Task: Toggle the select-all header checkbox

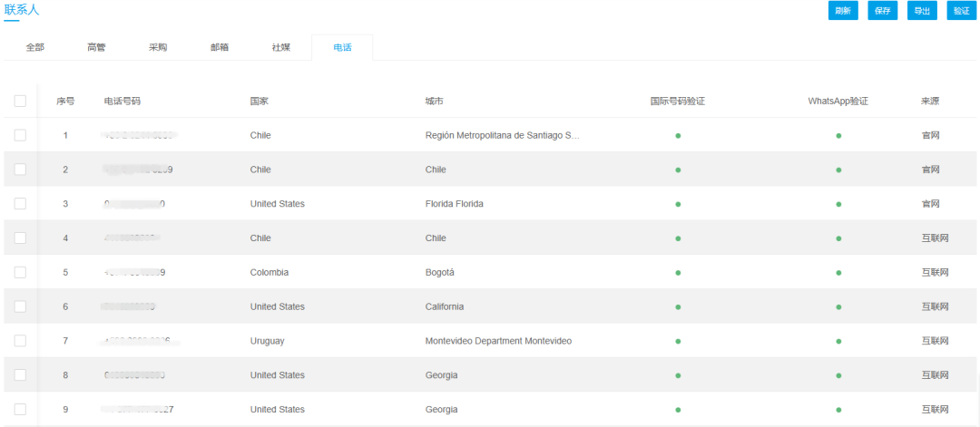Action: (20, 101)
